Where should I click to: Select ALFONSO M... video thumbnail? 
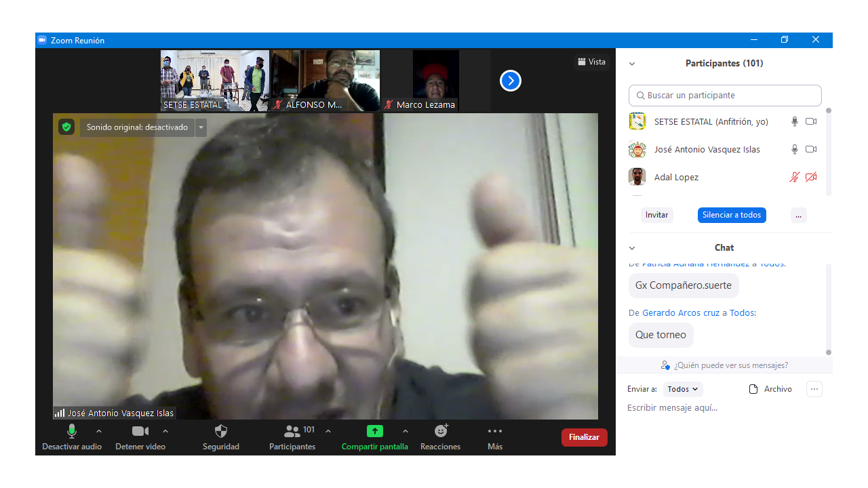tap(325, 81)
